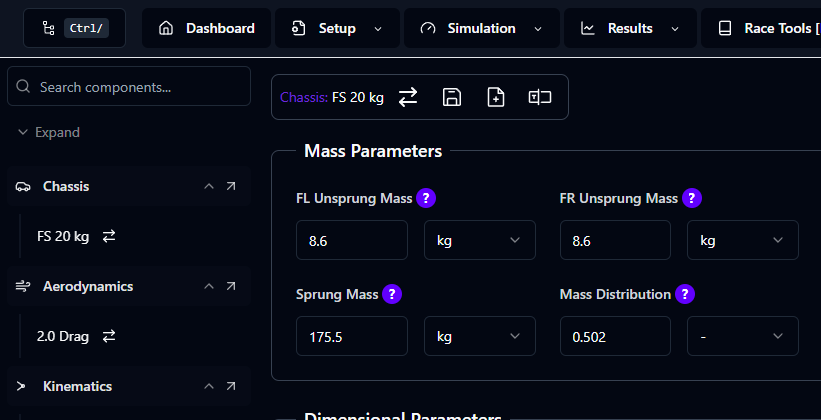The height and width of the screenshot is (420, 821).
Task: Click the swap chassis icon in the header toolbar
Action: [x=408, y=97]
